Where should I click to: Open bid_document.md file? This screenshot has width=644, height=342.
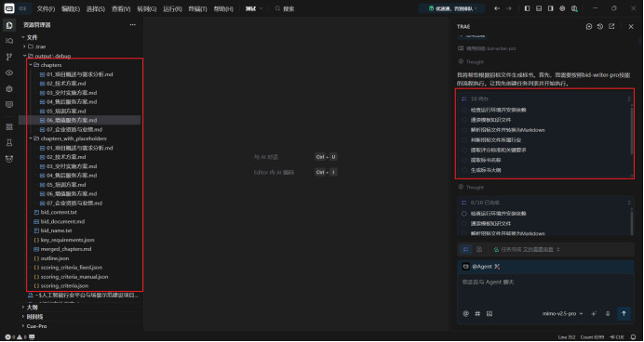click(x=62, y=221)
